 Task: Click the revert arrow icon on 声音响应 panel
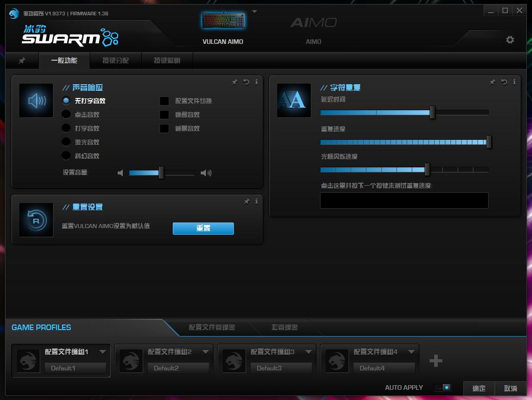[246, 82]
